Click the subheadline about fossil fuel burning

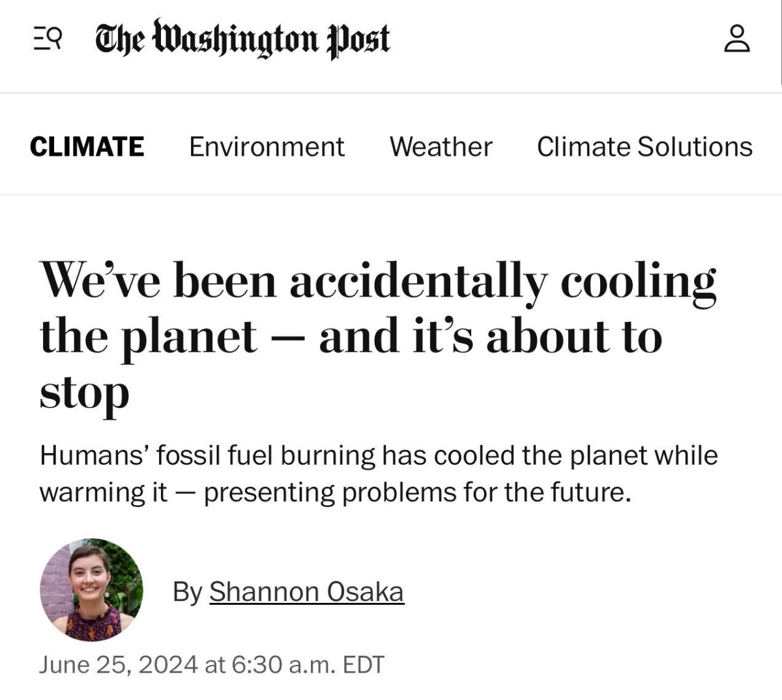pos(378,456)
